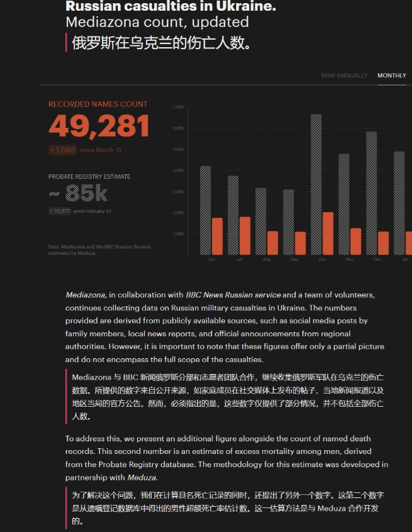Click the hatched gray Sep bar
The height and width of the screenshot is (532, 412).
[289, 222]
